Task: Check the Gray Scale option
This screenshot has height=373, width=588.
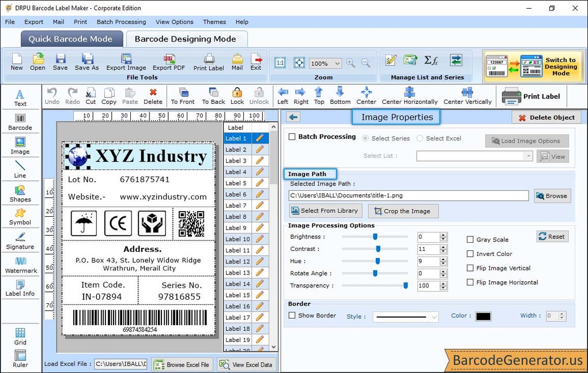Action: click(470, 239)
